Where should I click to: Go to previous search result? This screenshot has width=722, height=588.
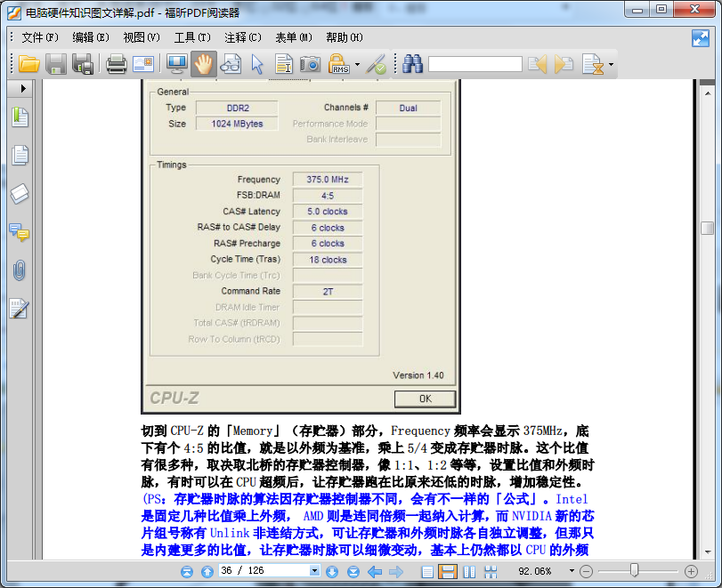click(x=538, y=64)
